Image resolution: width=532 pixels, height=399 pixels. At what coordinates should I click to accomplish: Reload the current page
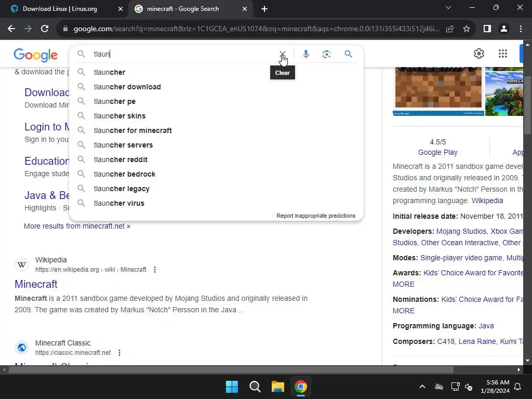pyautogui.click(x=45, y=29)
